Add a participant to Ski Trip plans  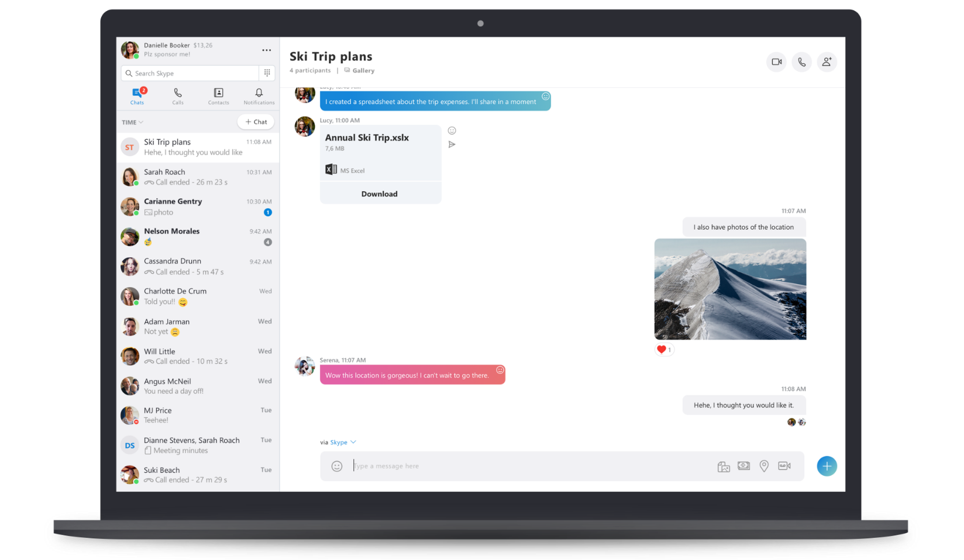point(827,62)
